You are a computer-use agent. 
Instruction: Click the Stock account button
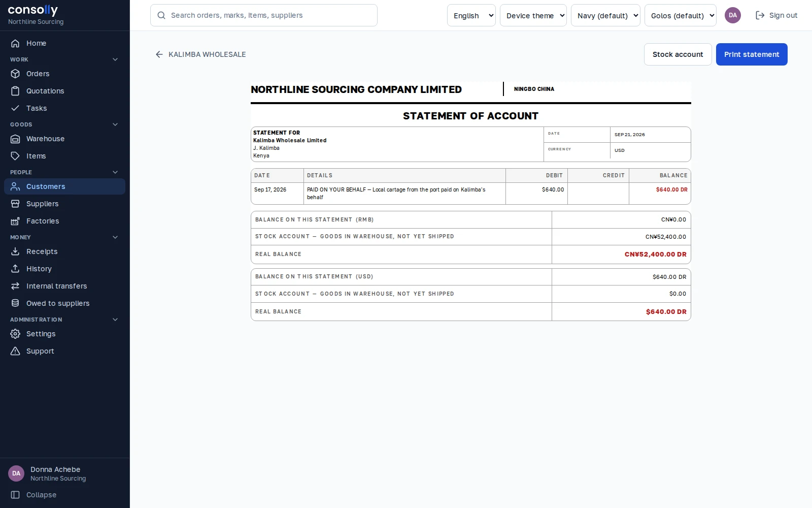pos(678,54)
